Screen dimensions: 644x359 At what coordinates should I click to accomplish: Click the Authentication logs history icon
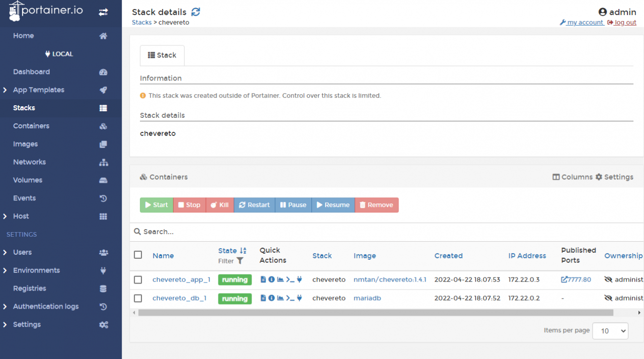click(103, 307)
